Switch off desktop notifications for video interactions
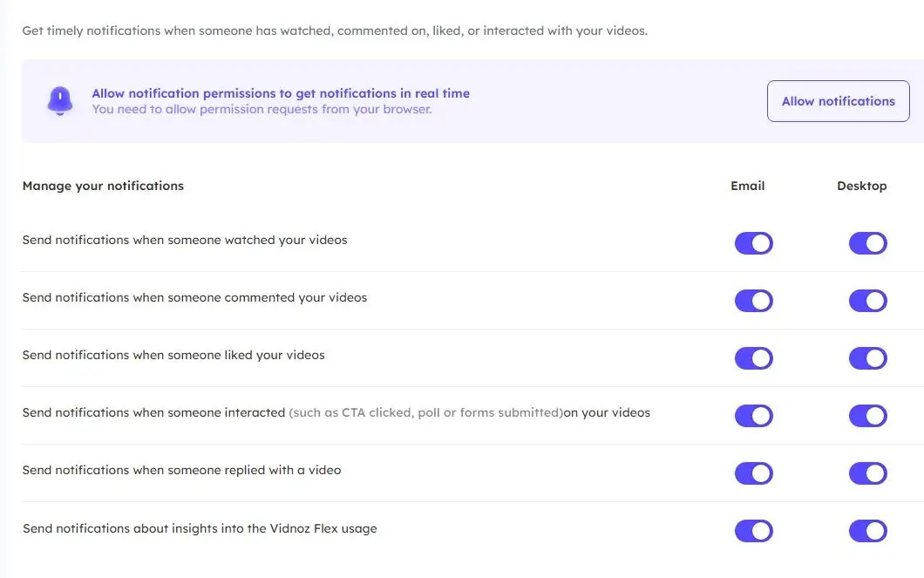 [x=867, y=416]
